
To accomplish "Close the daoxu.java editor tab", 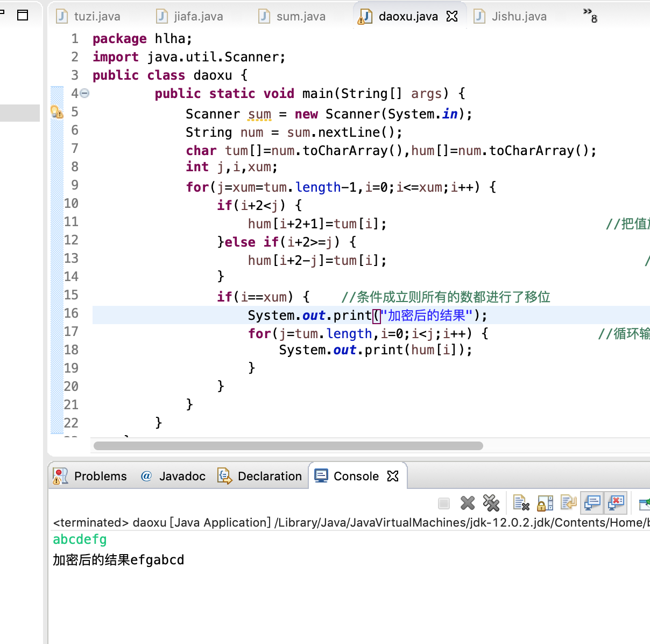I will (452, 17).
